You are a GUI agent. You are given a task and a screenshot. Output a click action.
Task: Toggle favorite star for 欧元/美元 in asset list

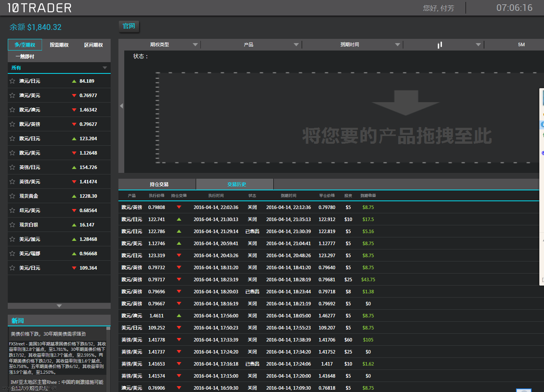[x=12, y=153]
